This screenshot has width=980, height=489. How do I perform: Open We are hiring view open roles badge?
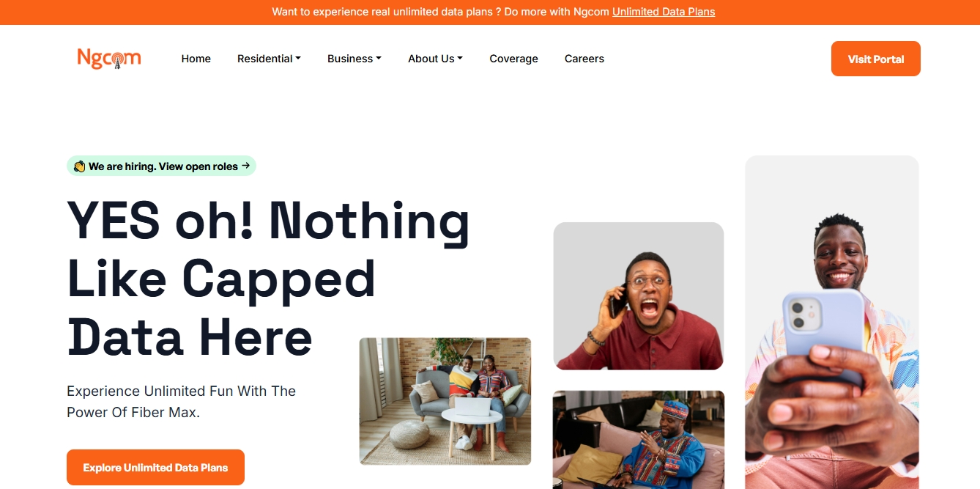pyautogui.click(x=161, y=166)
